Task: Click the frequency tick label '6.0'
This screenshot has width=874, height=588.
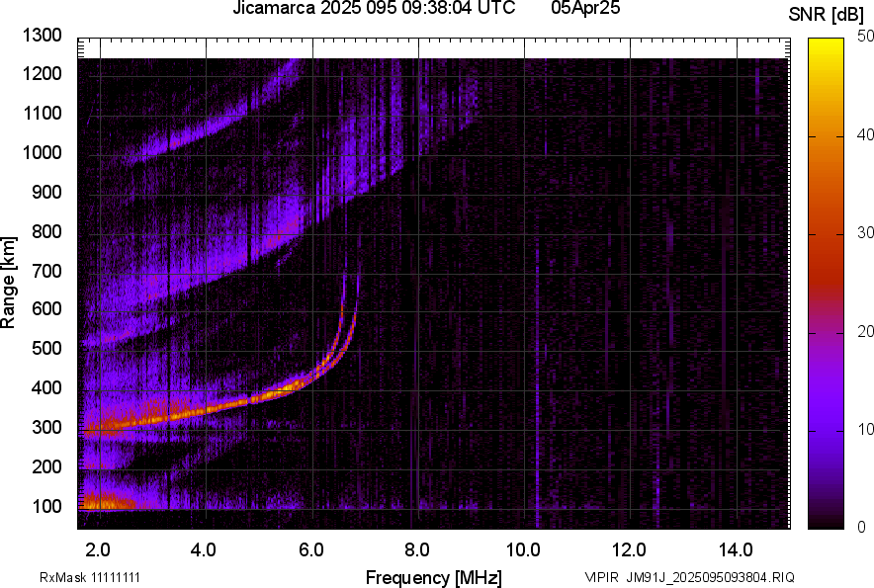Action: (311, 550)
